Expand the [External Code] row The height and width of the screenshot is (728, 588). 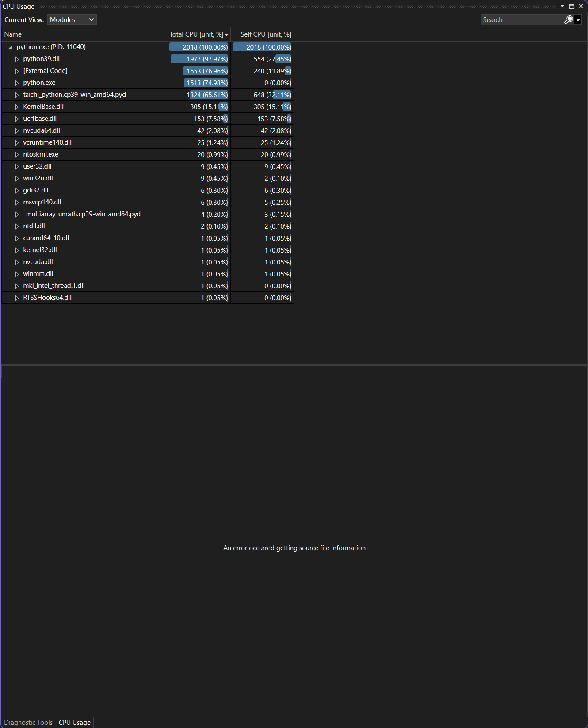(x=17, y=71)
